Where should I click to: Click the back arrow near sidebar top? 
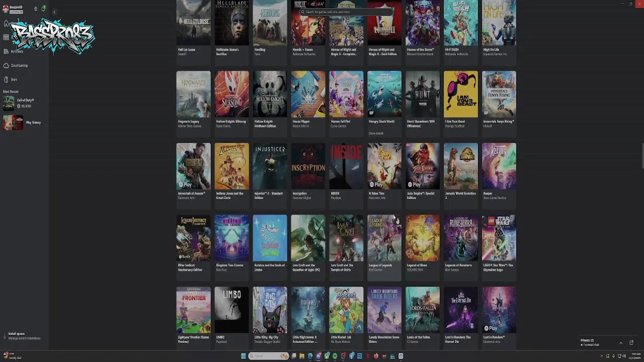(x=54, y=12)
